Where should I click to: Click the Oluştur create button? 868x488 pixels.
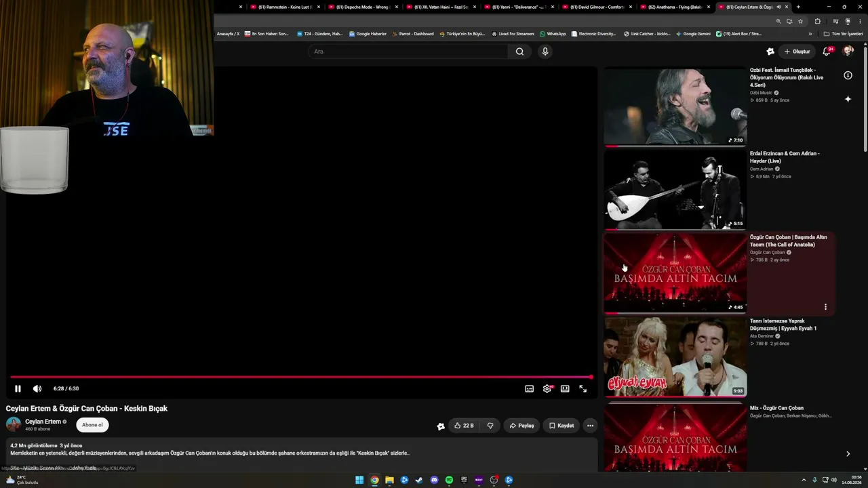coord(797,52)
